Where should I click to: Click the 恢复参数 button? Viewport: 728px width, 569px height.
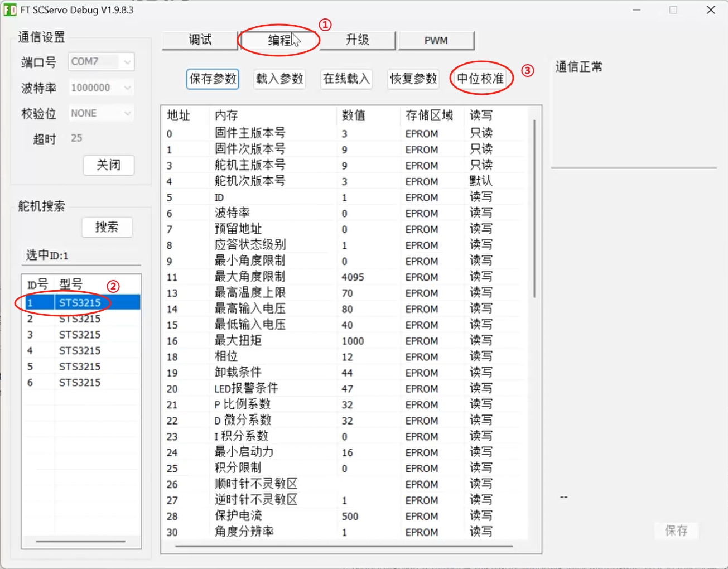413,79
